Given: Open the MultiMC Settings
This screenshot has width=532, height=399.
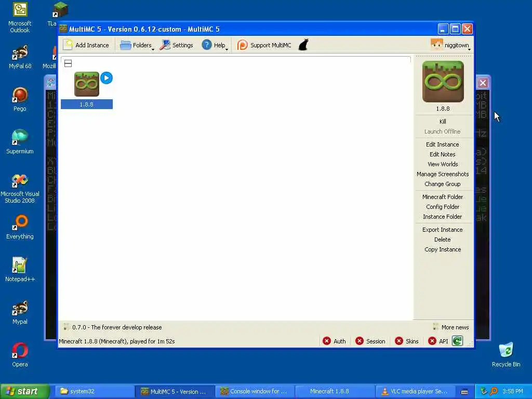Looking at the screenshot, I should click(177, 45).
